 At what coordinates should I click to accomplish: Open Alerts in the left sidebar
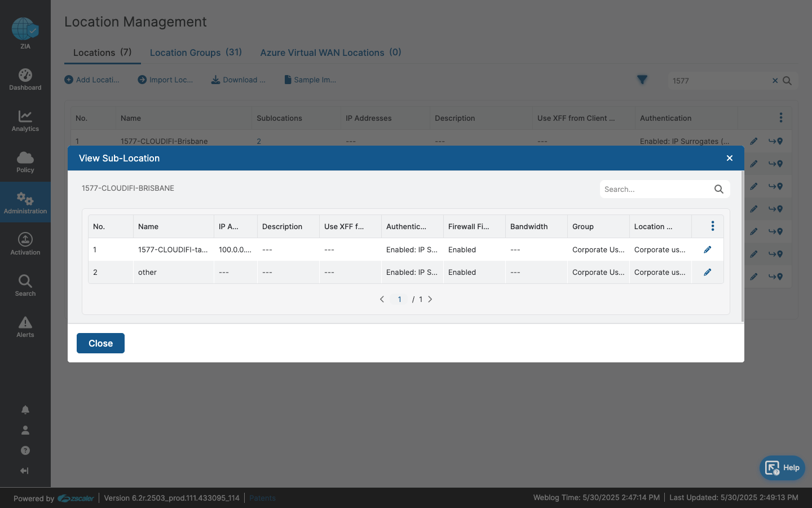[x=25, y=326]
